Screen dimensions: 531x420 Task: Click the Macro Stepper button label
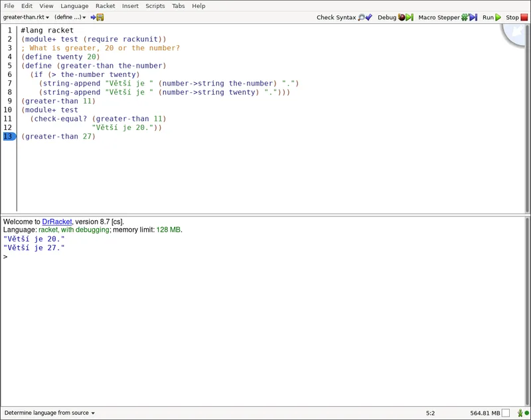point(439,17)
